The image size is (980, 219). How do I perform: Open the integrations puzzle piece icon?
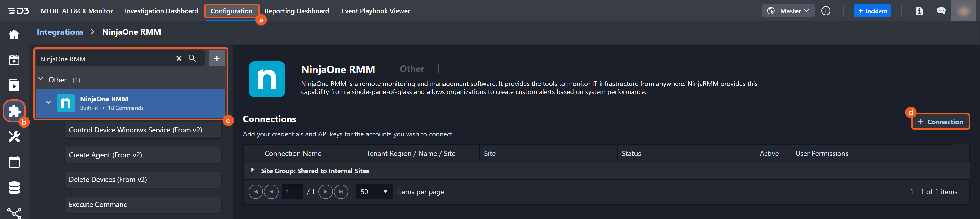click(14, 111)
